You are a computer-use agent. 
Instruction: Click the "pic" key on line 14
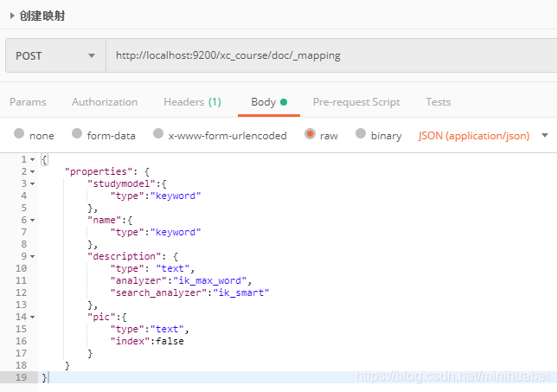[101, 317]
